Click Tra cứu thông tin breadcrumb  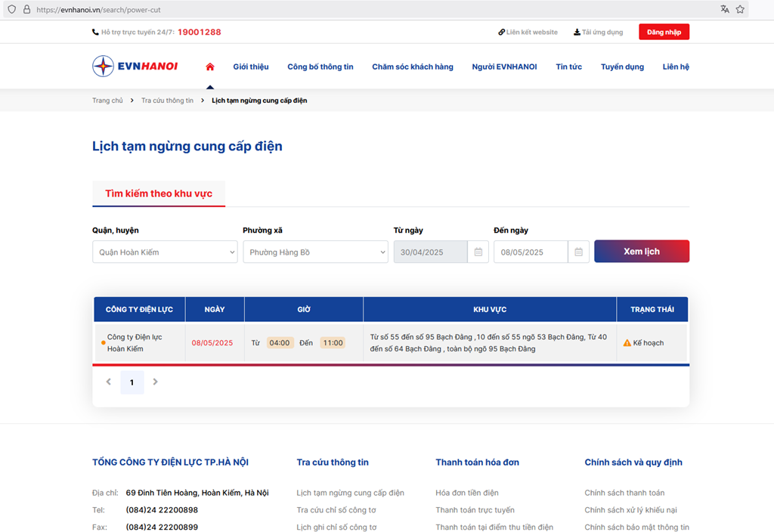pyautogui.click(x=167, y=101)
